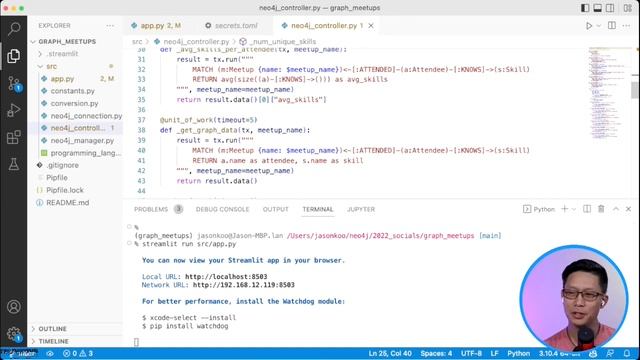
Task: Change indentation via Spaces: 4
Action: pos(436,353)
